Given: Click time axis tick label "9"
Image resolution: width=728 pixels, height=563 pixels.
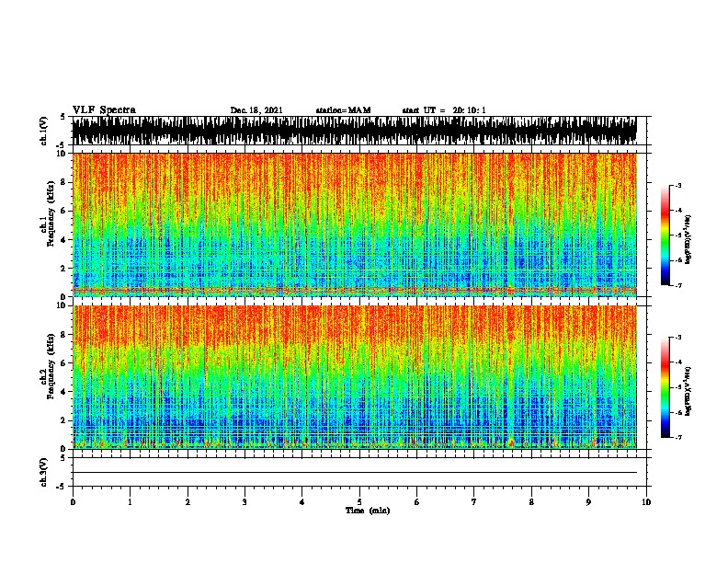Looking at the screenshot, I should (x=588, y=502).
